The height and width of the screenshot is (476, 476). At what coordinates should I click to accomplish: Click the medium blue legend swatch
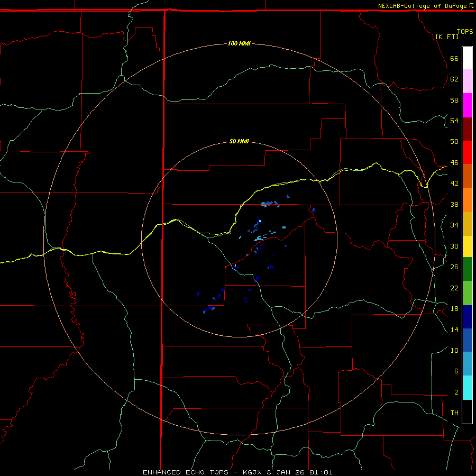click(x=467, y=340)
